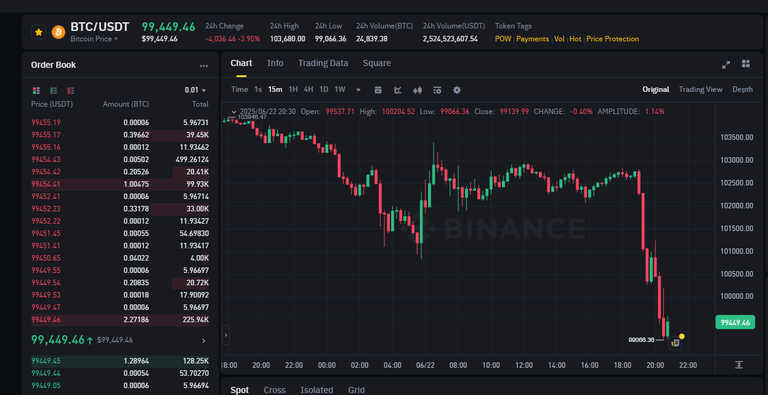768x395 pixels.
Task: Switch to the Depth chart view
Action: point(743,90)
